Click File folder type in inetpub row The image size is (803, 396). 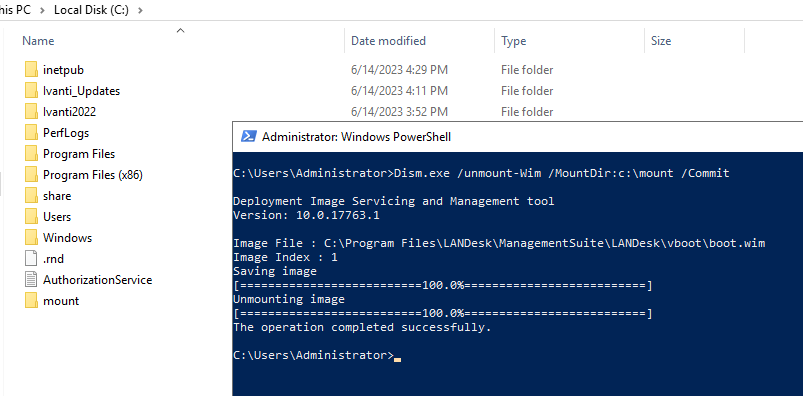coord(527,70)
